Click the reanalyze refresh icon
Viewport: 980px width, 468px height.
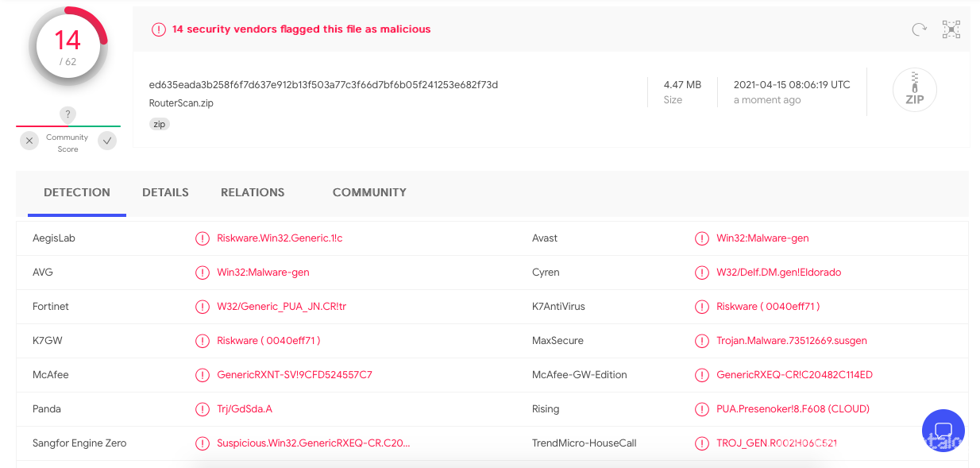pyautogui.click(x=919, y=29)
